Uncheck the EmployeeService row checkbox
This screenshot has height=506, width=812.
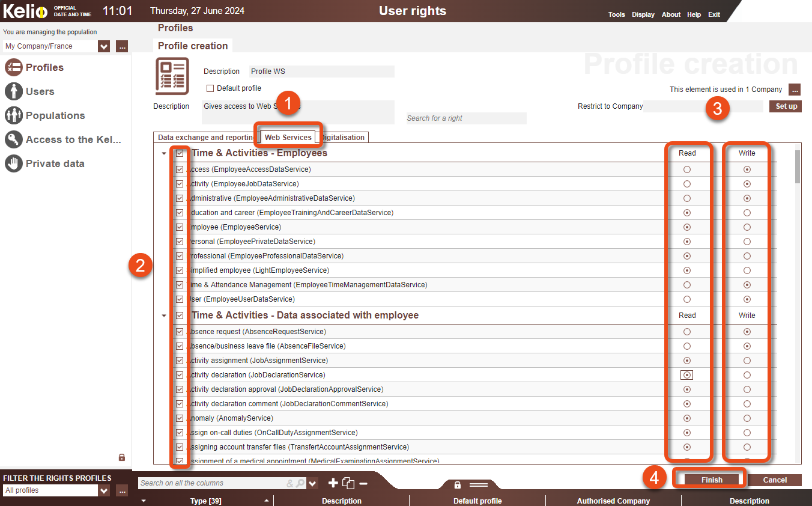[x=180, y=227]
